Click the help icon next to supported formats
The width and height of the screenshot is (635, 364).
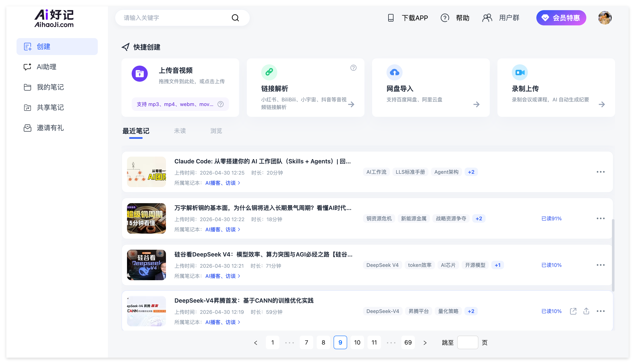[220, 104]
